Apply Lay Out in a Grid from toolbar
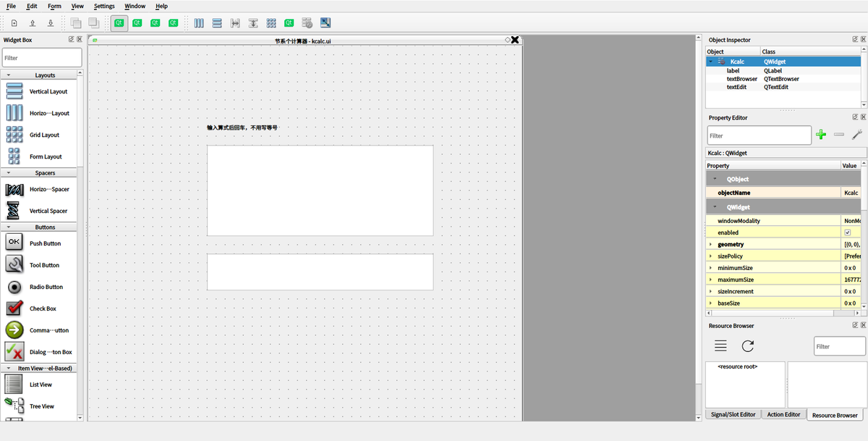This screenshot has height=441, width=868. pos(271,23)
